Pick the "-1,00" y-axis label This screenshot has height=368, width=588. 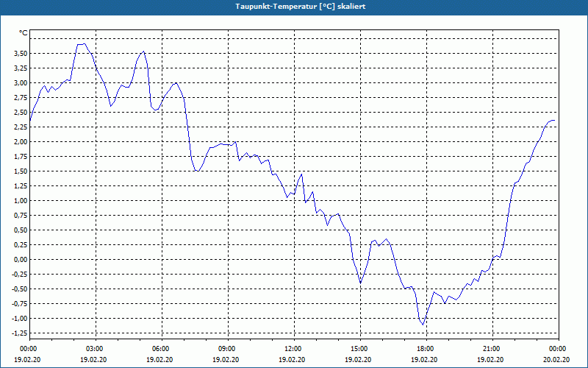point(20,318)
